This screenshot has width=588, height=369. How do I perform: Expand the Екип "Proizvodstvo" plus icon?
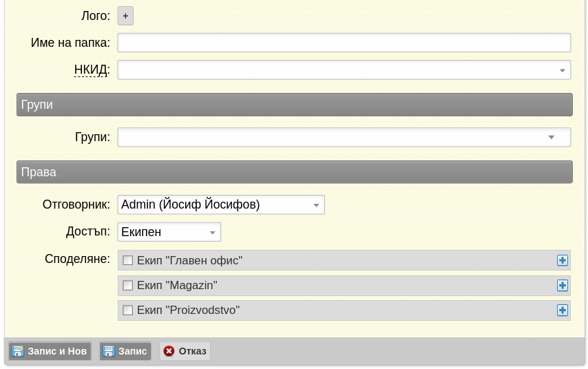(x=563, y=310)
